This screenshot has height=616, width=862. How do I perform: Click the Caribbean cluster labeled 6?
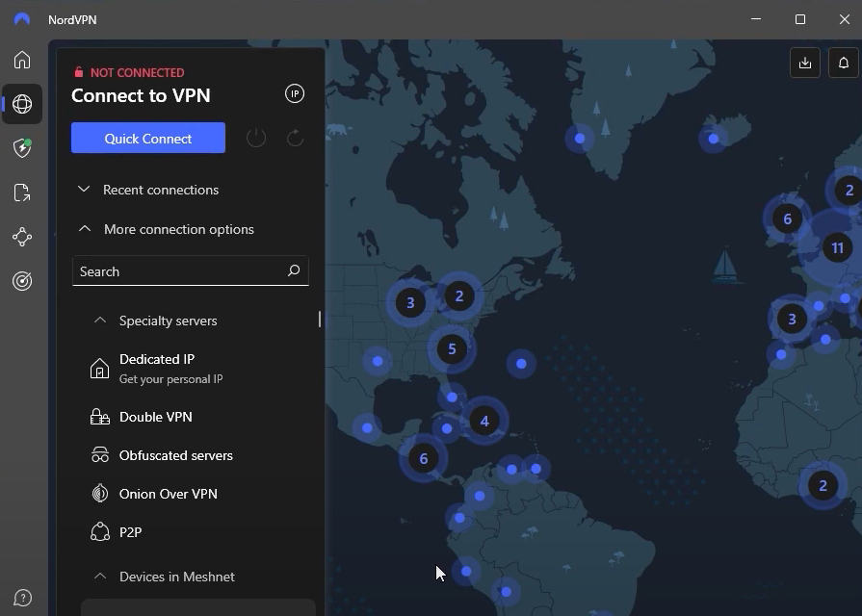pyautogui.click(x=424, y=458)
